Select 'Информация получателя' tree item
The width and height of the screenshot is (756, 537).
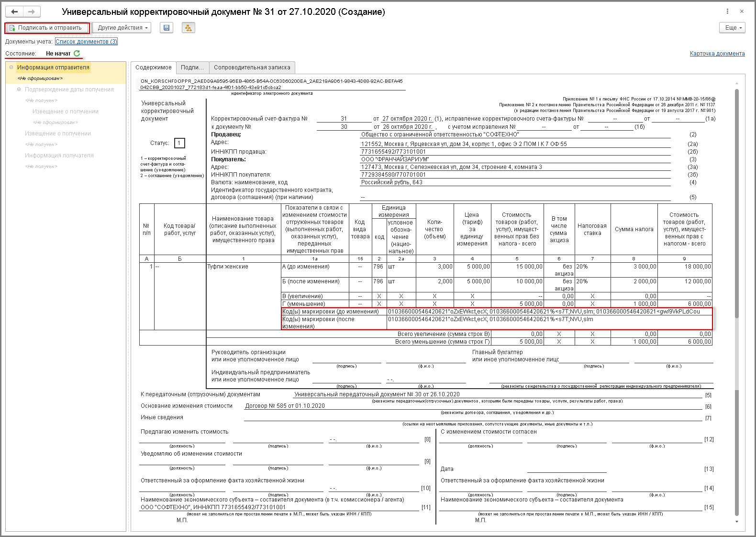59,156
